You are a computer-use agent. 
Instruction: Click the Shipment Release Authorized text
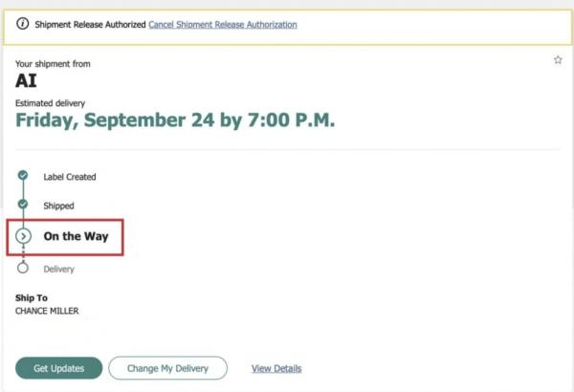90,24
